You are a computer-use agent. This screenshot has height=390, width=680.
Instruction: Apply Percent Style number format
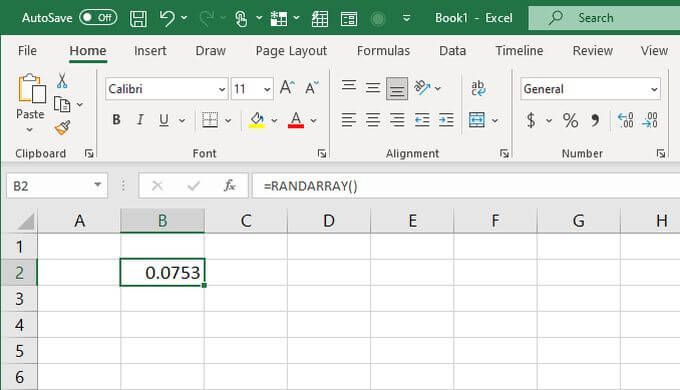[570, 120]
